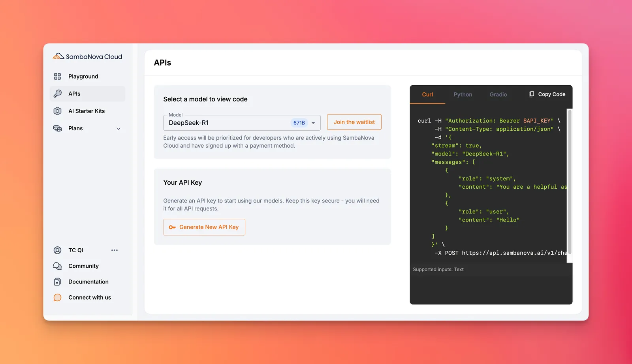Viewport: 632px width, 364px height.
Task: Click the Copy Code button label
Action: (x=551, y=94)
